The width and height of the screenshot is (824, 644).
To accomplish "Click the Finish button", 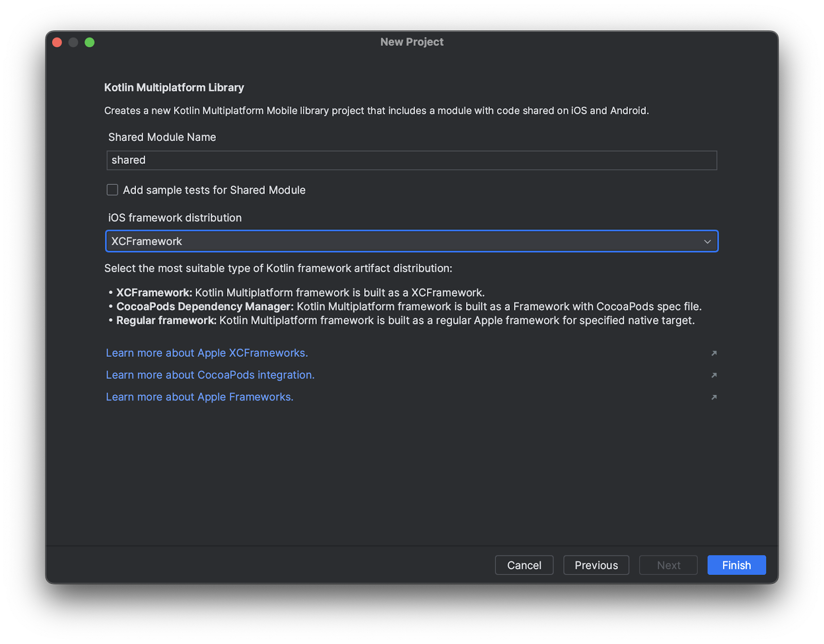I will [736, 565].
